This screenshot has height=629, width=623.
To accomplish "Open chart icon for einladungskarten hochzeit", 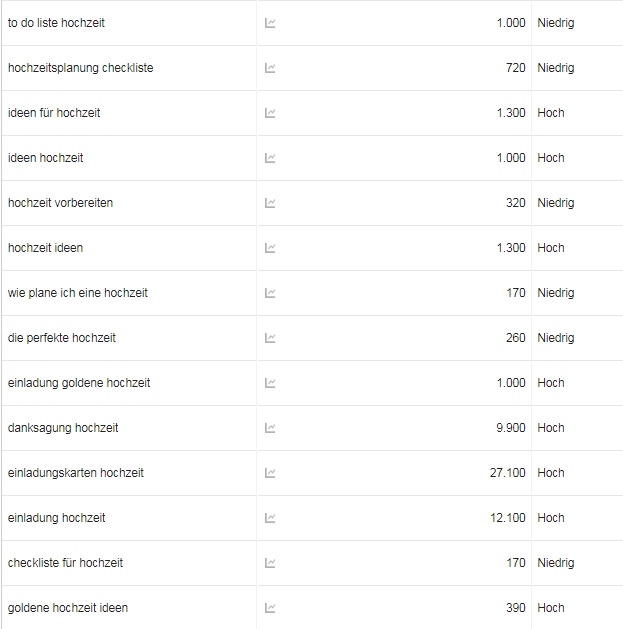I will (x=270, y=473).
